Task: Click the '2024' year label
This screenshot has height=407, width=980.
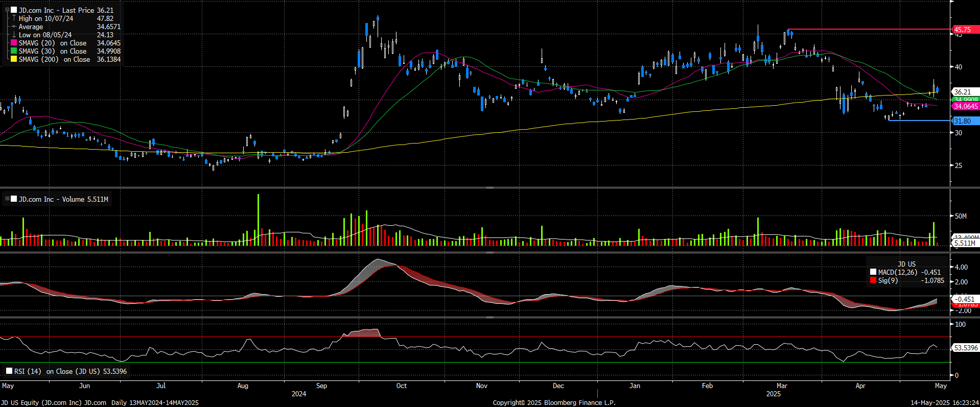Action: [x=299, y=394]
